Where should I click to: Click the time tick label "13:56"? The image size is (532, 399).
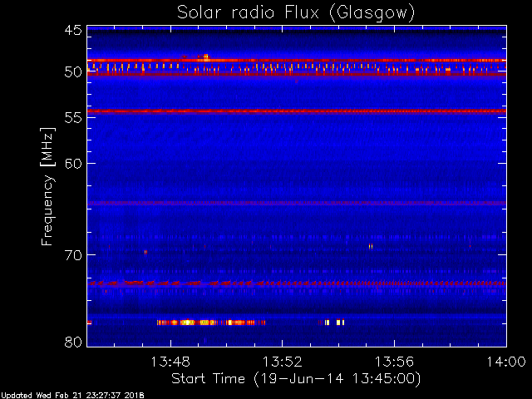394,362
